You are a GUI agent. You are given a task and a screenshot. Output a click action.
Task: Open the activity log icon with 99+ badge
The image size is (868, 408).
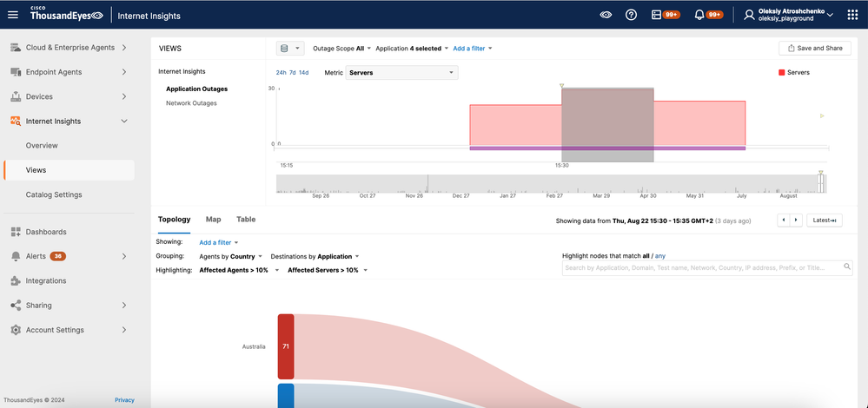coord(657,15)
